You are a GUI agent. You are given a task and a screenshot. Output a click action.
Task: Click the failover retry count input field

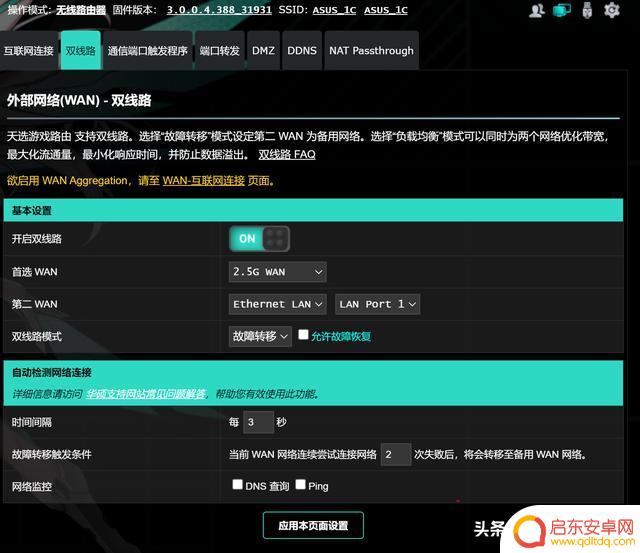[396, 454]
